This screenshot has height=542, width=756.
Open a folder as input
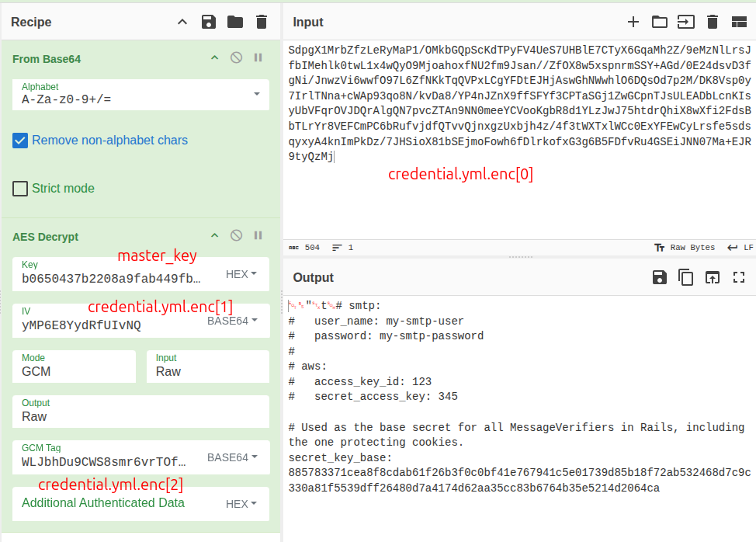(659, 23)
